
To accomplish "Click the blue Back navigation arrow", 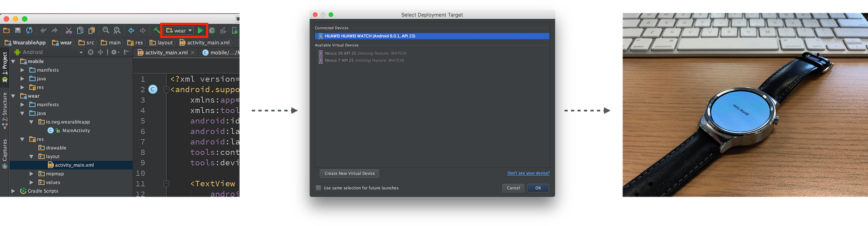I will (131, 30).
